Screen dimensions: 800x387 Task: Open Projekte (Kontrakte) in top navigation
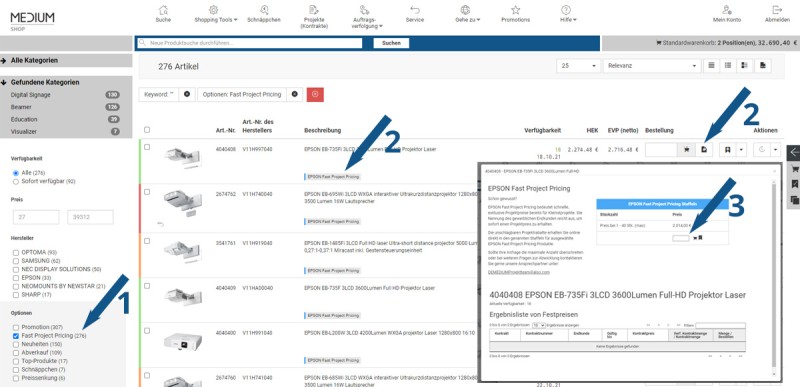(314, 18)
